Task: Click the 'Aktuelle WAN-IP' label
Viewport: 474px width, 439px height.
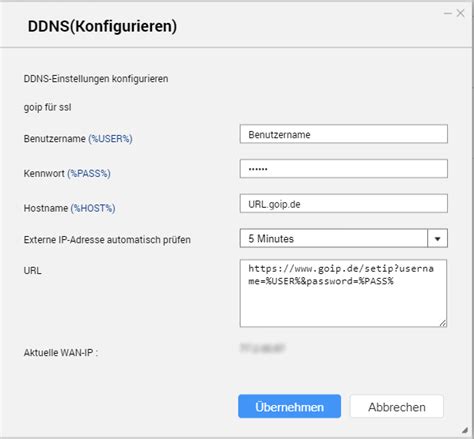Action: [x=61, y=353]
